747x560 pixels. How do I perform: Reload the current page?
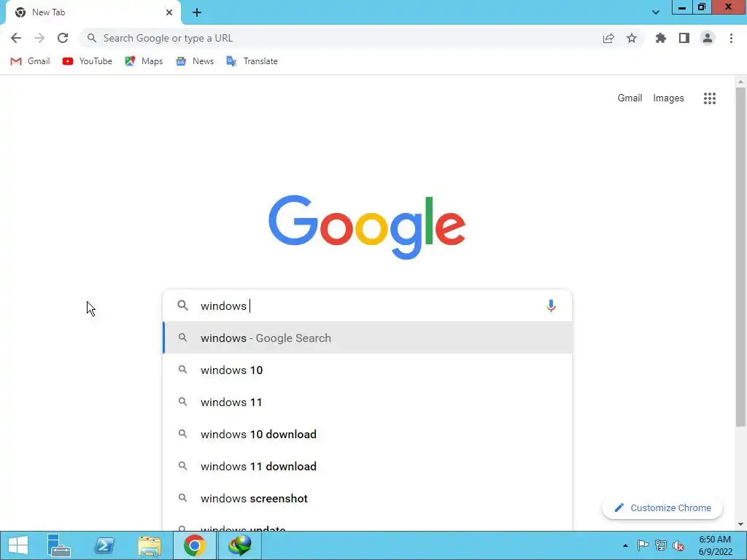coord(63,38)
